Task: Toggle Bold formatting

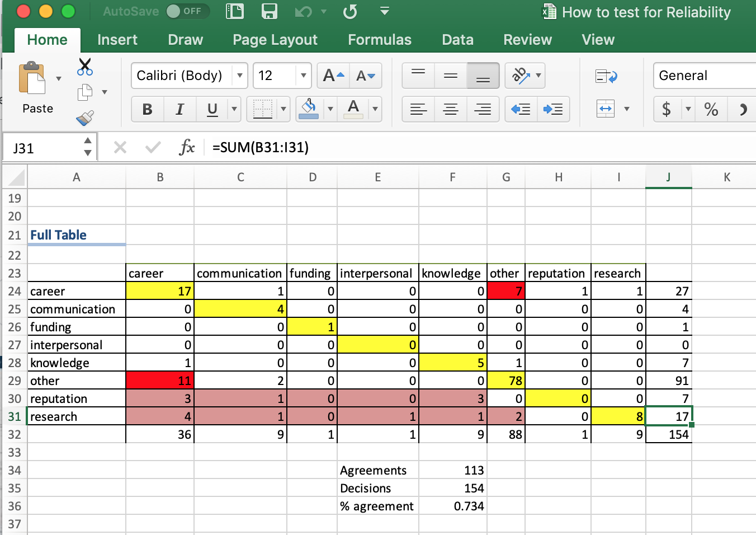Action: point(148,109)
